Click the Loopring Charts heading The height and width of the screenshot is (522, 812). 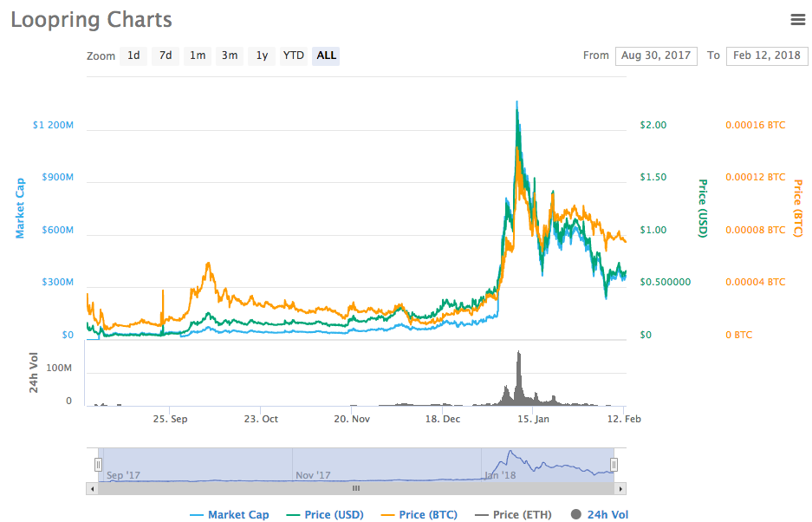92,20
